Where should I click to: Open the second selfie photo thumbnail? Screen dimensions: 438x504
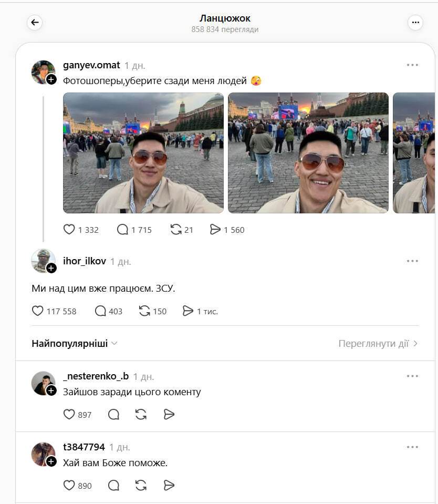pyautogui.click(x=308, y=153)
